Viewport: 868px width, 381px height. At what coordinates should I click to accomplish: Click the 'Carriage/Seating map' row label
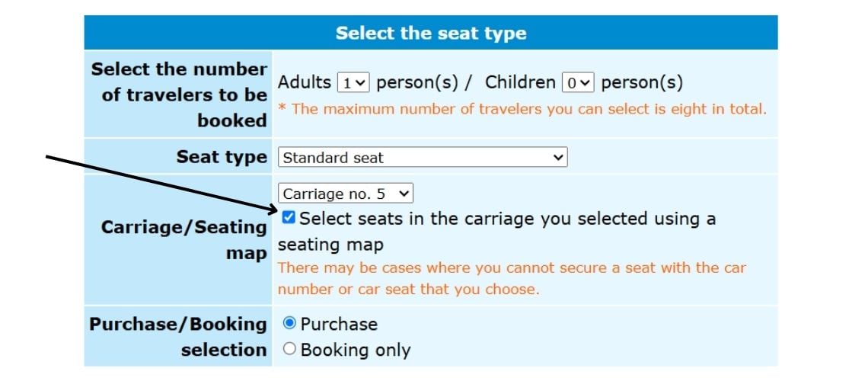point(183,240)
